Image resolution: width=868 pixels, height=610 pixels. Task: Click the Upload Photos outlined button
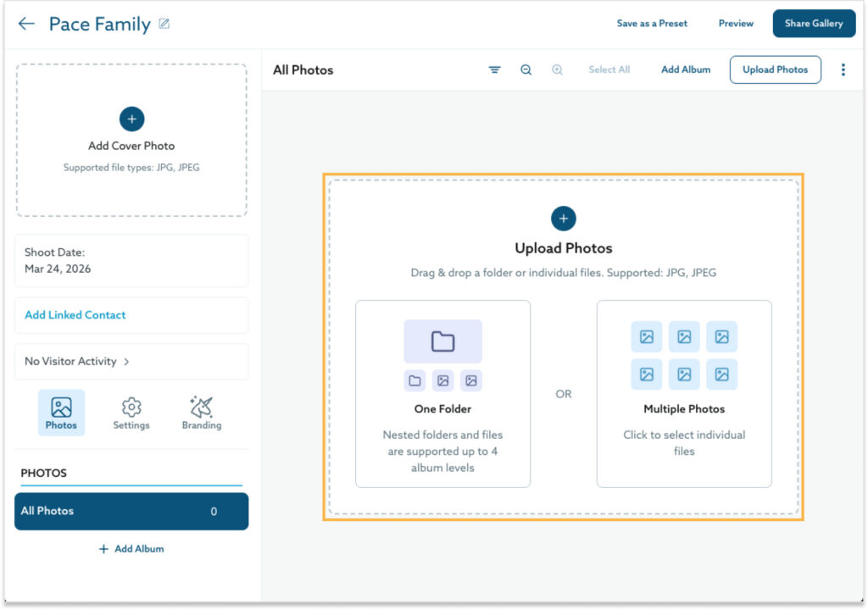[x=775, y=70]
